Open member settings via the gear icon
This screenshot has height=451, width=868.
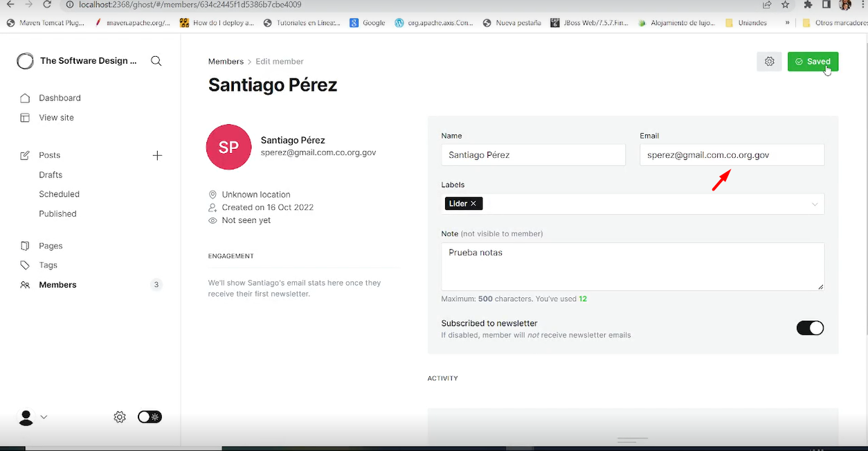(x=769, y=61)
